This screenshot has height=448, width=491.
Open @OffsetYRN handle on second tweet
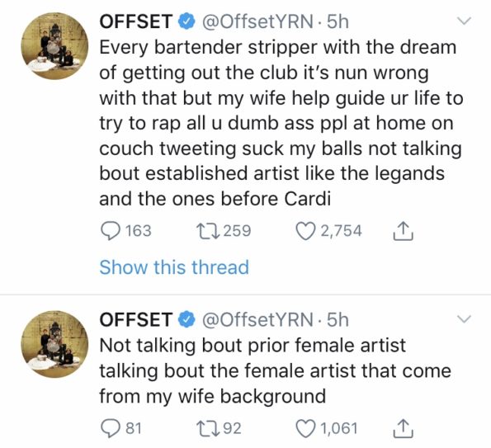point(257,319)
